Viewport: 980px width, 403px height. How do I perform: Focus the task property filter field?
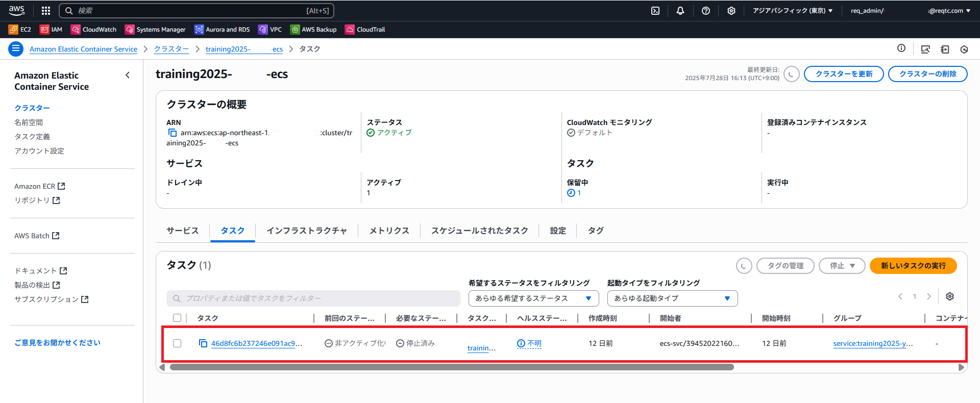click(x=313, y=298)
